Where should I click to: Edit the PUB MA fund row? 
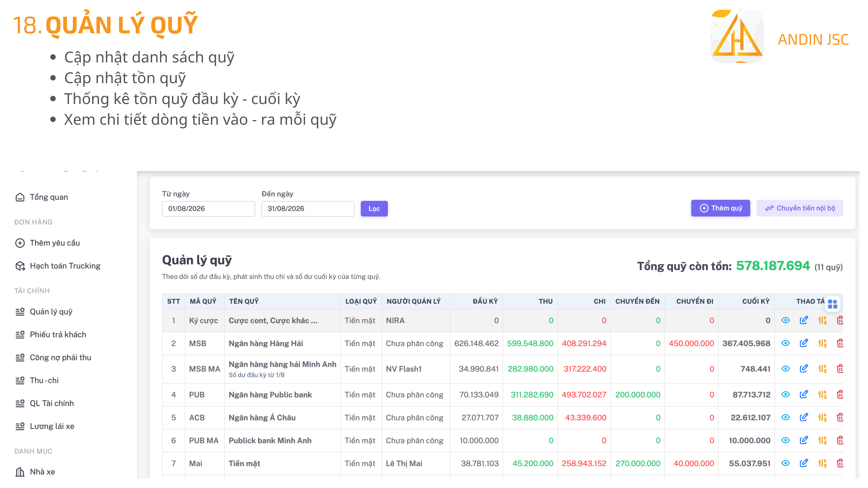[804, 440]
